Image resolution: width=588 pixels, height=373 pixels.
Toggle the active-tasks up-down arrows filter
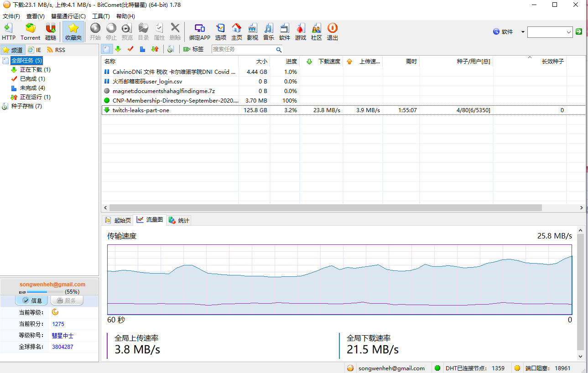coord(155,49)
